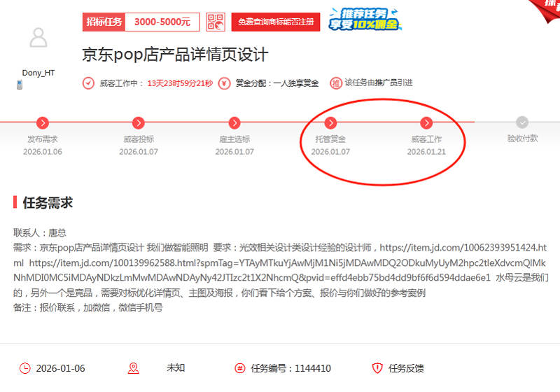Select the 托管赏金 timeline step marker
Screen dimensions: 560x392
pyautogui.click(x=330, y=122)
